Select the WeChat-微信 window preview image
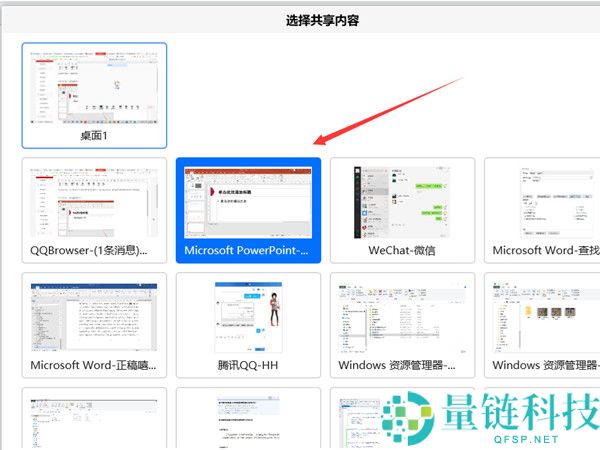 click(402, 200)
